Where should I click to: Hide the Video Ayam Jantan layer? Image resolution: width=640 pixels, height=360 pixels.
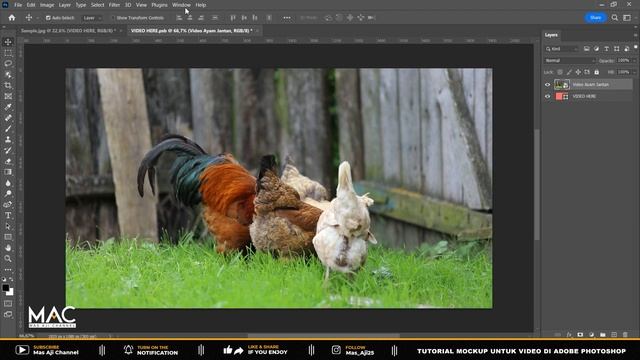coord(548,84)
